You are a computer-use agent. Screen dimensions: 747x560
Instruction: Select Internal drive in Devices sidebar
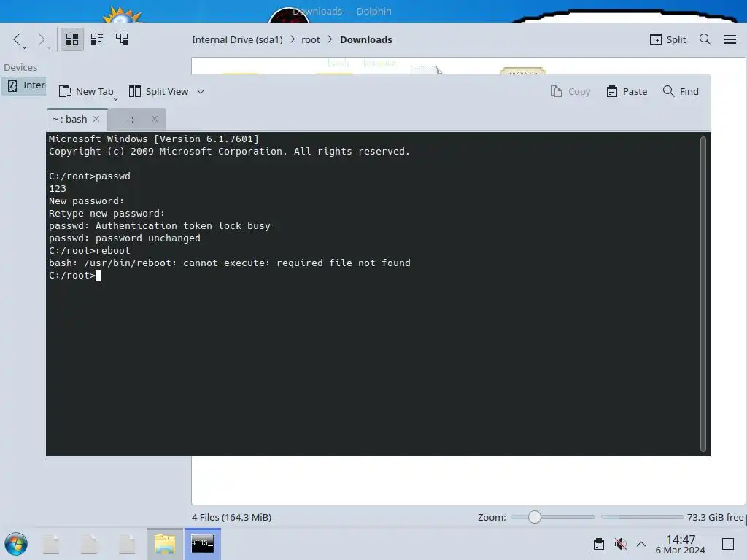[x=25, y=85]
